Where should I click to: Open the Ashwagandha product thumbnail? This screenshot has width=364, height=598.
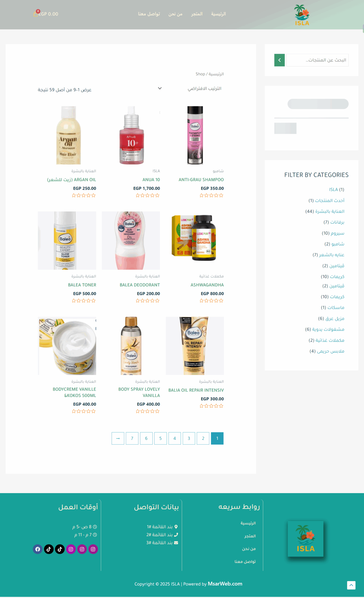pyautogui.click(x=194, y=240)
